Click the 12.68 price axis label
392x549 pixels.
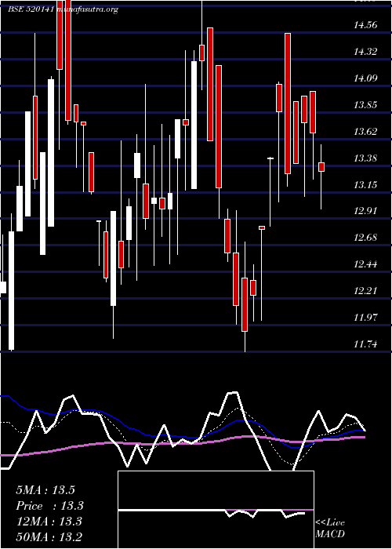point(366,238)
